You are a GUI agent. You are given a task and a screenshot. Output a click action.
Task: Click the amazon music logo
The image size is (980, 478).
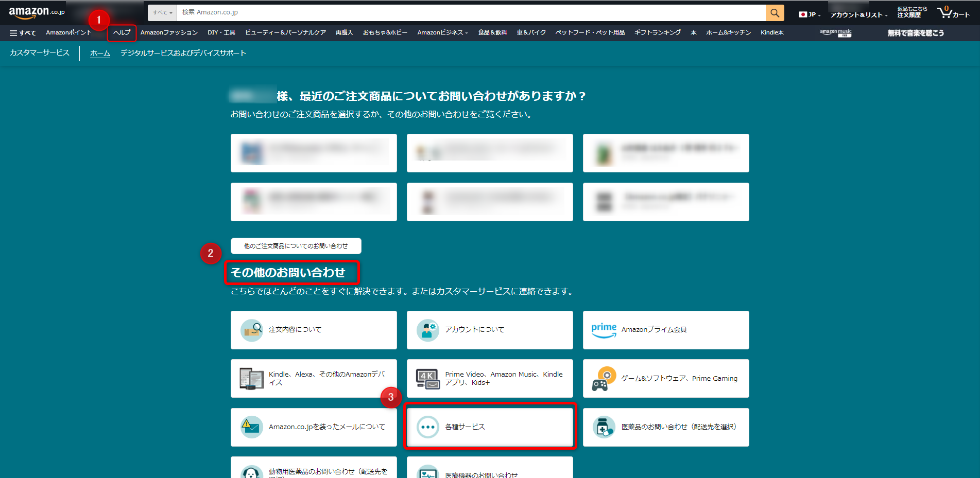click(836, 33)
